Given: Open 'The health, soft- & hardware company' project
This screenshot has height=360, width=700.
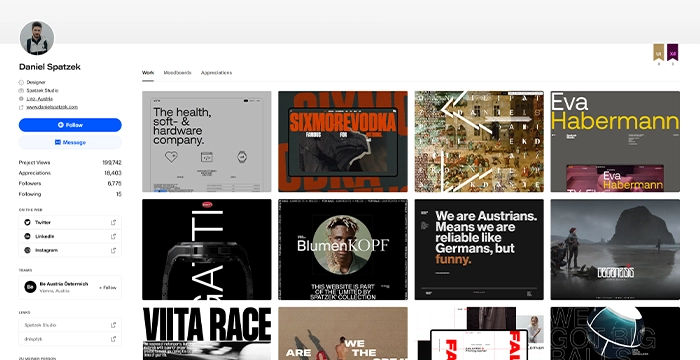Looking at the screenshot, I should tap(207, 142).
